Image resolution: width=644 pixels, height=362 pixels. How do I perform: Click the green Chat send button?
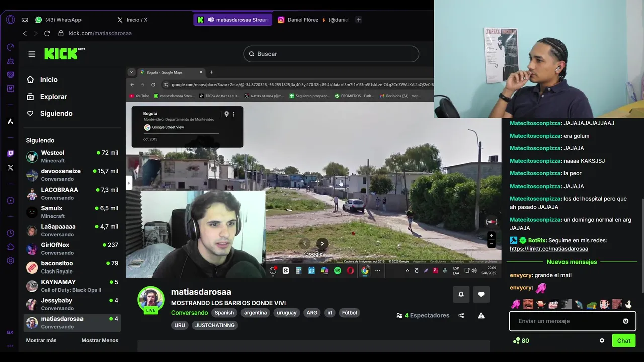tap(624, 341)
